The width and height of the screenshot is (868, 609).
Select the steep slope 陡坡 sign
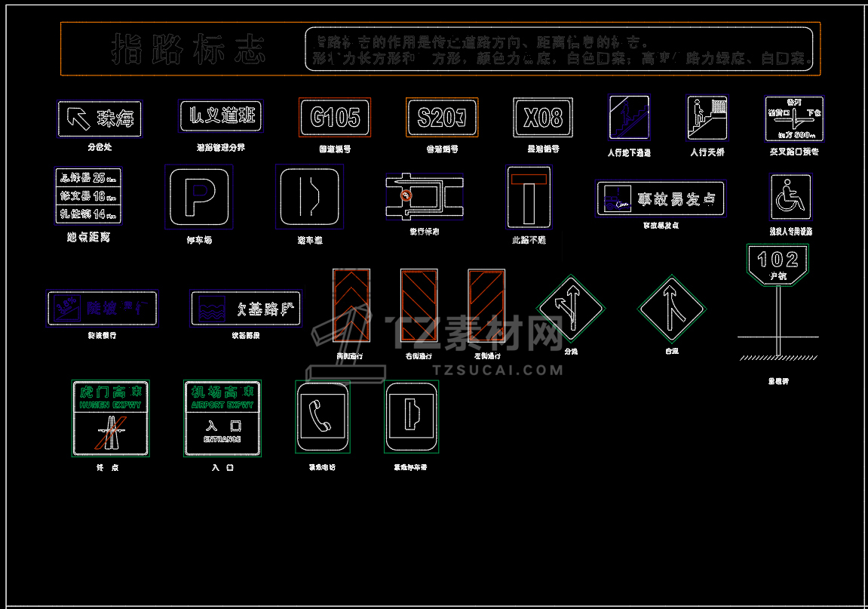103,308
